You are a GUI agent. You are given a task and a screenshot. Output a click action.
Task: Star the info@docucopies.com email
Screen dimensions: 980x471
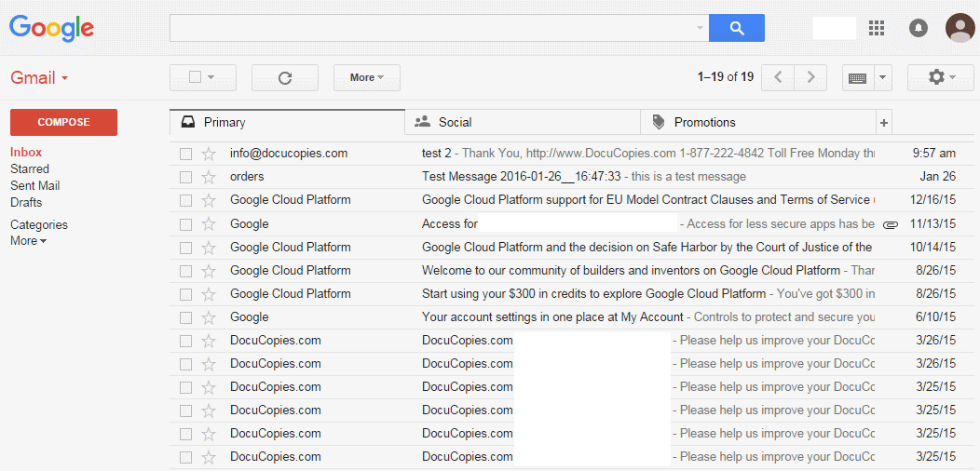coord(209,154)
